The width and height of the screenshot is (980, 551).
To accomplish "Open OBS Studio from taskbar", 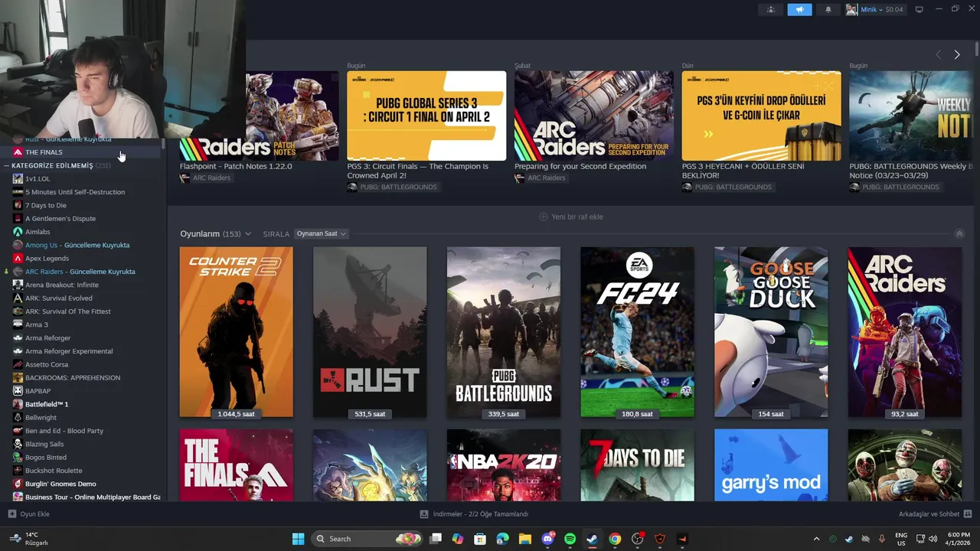I will pyautogui.click(x=637, y=539).
